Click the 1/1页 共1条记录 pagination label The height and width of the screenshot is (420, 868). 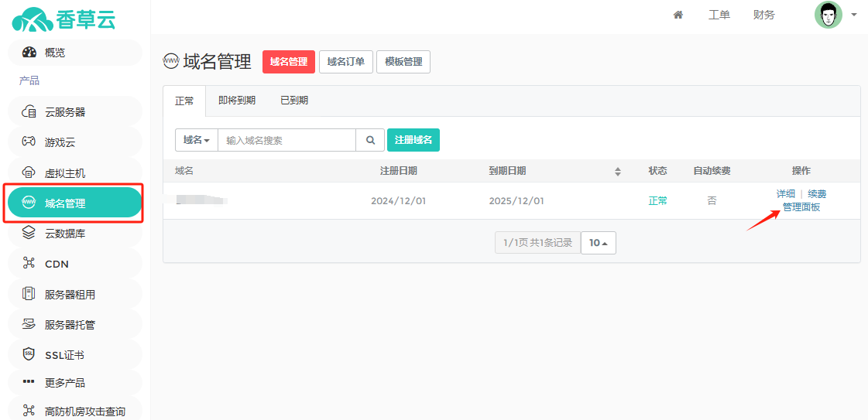[537, 243]
